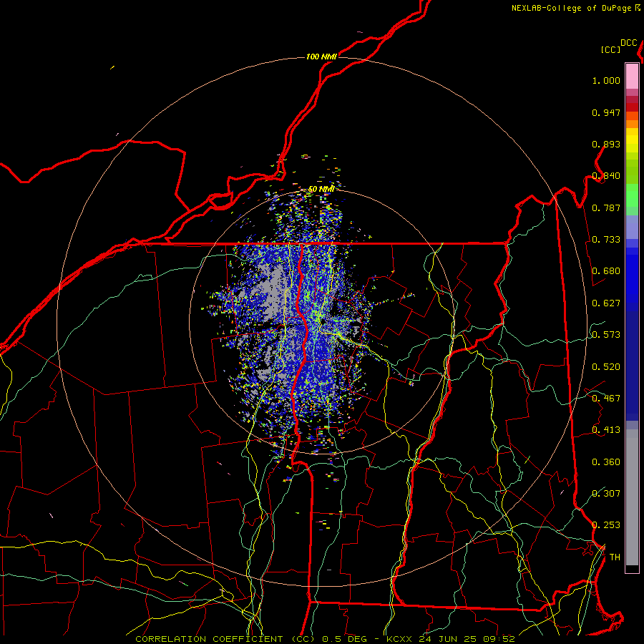
Task: Click the 0.360 scale value
Action: tap(606, 462)
